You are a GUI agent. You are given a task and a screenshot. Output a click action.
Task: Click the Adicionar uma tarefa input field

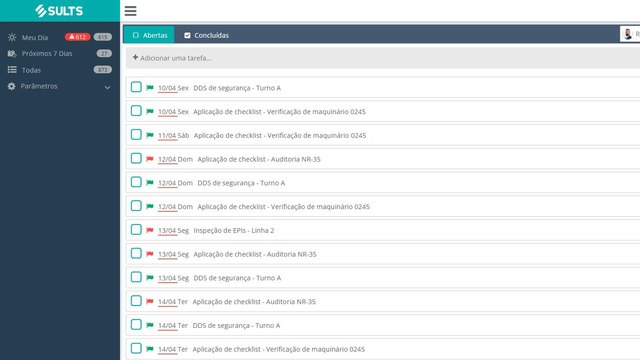(x=384, y=58)
